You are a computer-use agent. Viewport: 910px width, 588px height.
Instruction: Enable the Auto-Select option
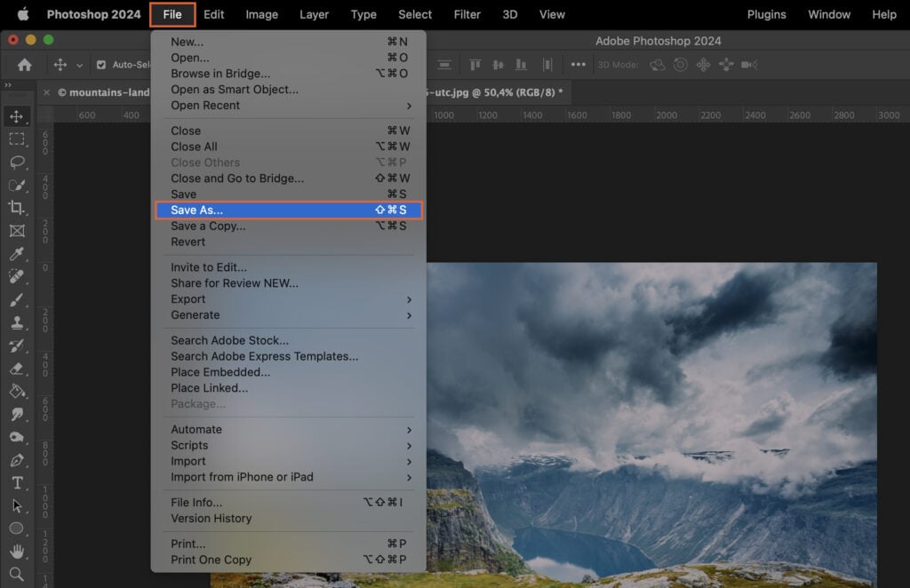pyautogui.click(x=100, y=65)
